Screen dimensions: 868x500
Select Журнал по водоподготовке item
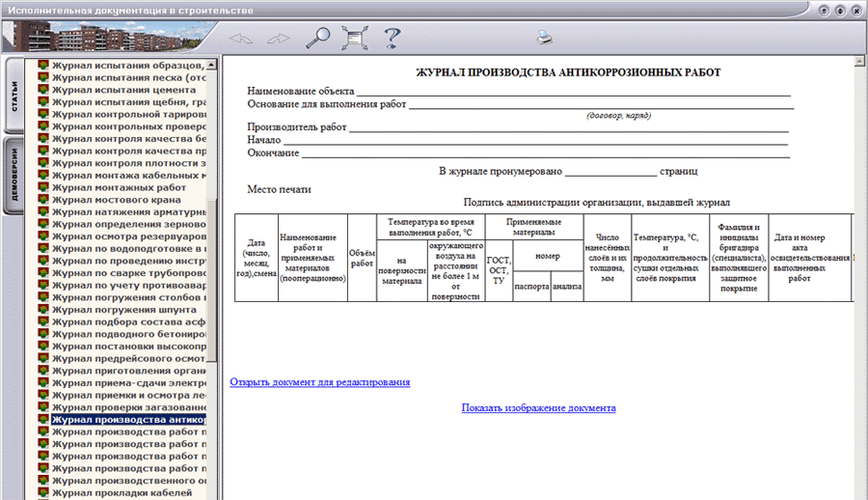128,248
